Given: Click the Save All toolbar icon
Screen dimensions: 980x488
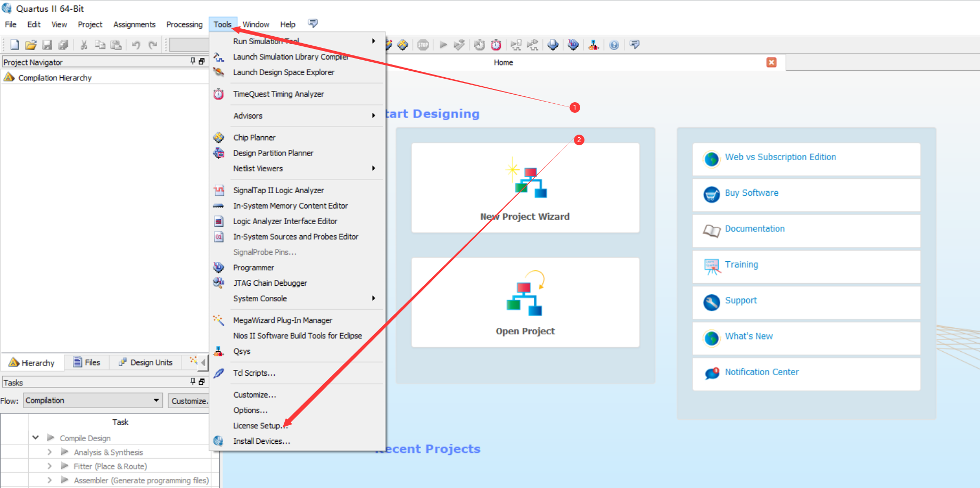Looking at the screenshot, I should click(63, 45).
